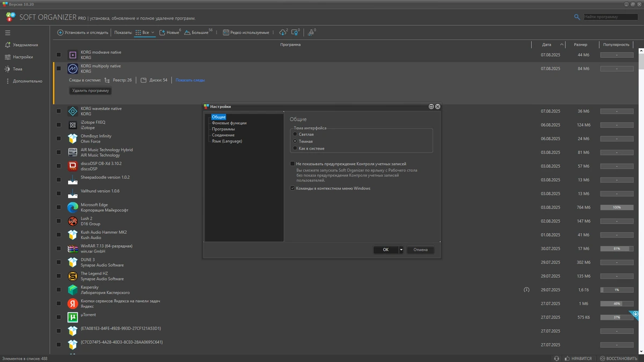
Task: Filter by Редко используемые
Action: coord(246,33)
